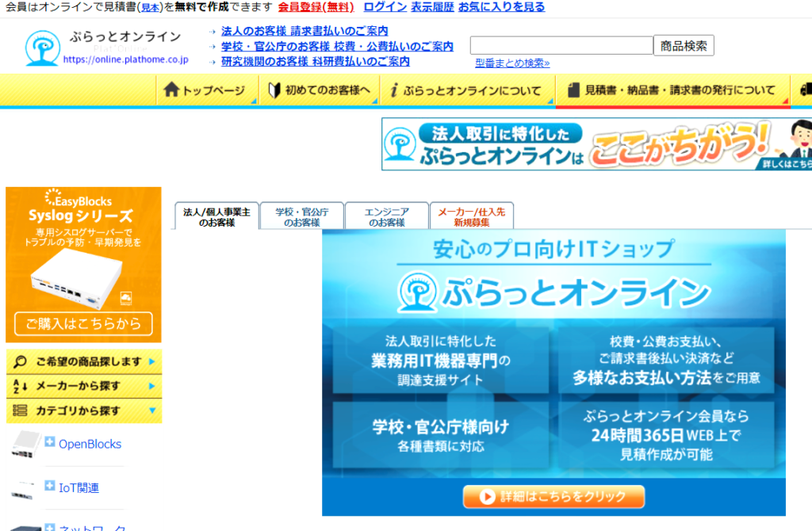Open the ぷらっとオンラインについて menu item
This screenshot has width=812, height=531.
click(x=468, y=90)
